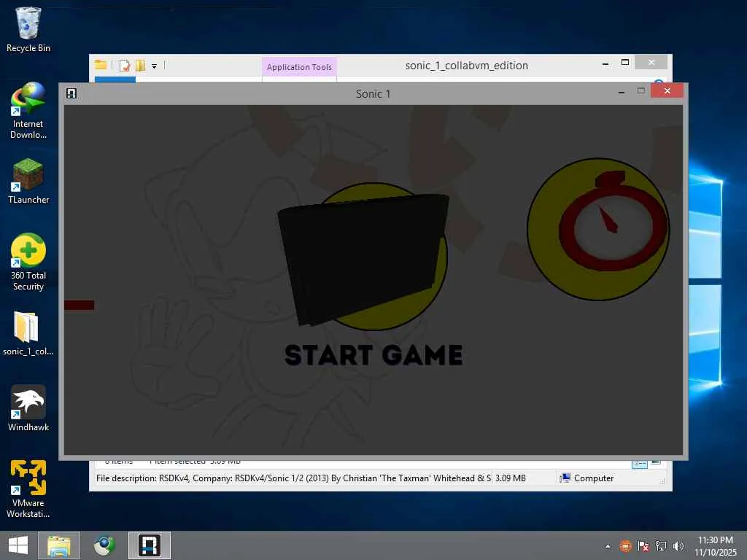747x560 pixels.
Task: Click the File description RSDKv4 status text
Action: click(293, 478)
